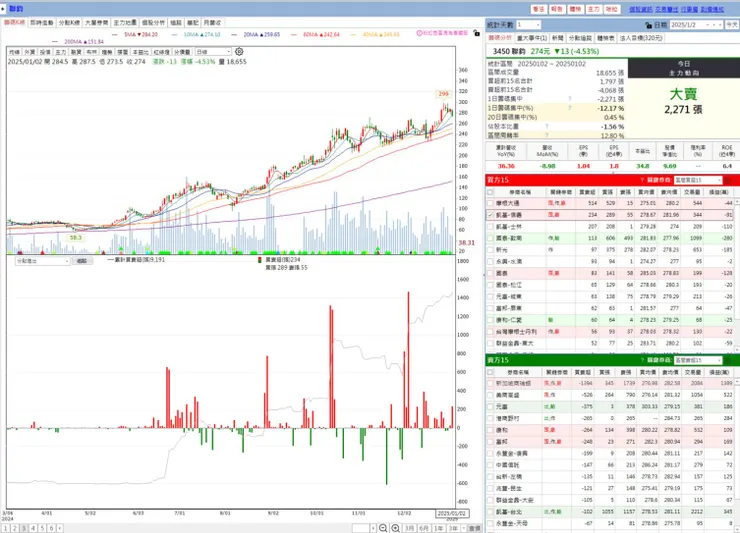The width and height of the screenshot is (740, 533).
Task: Open the 體檢表 tab
Action: (x=605, y=38)
